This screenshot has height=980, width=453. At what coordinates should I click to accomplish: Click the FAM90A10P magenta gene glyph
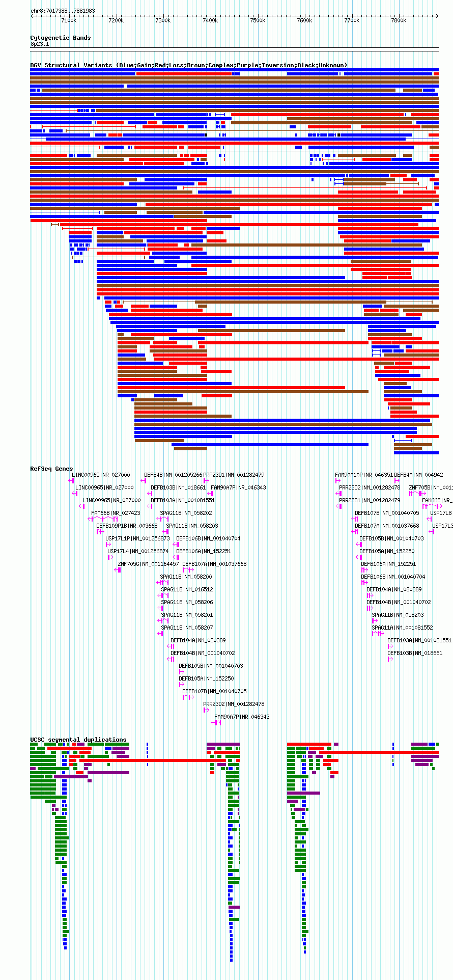338,481
